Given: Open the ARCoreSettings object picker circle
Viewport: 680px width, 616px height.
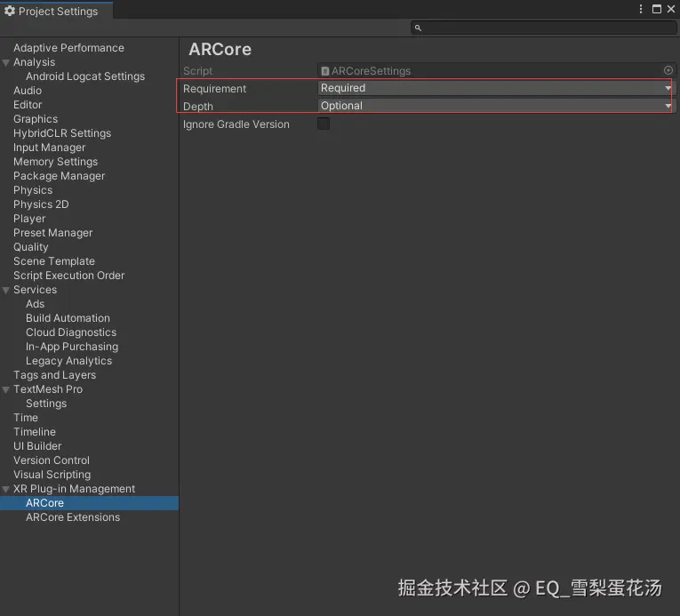Looking at the screenshot, I should tap(668, 70).
